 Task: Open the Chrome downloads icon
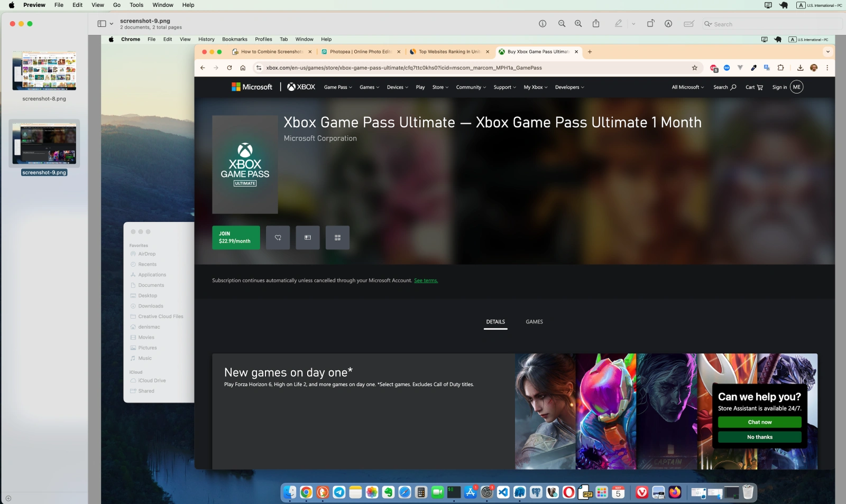pos(800,68)
